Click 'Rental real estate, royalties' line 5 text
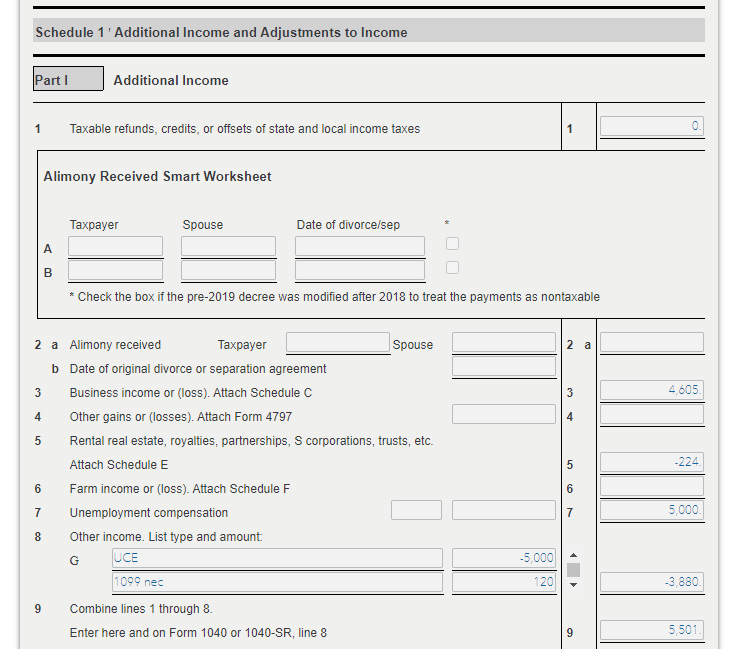Screen dimensions: 738x649 [x=251, y=441]
